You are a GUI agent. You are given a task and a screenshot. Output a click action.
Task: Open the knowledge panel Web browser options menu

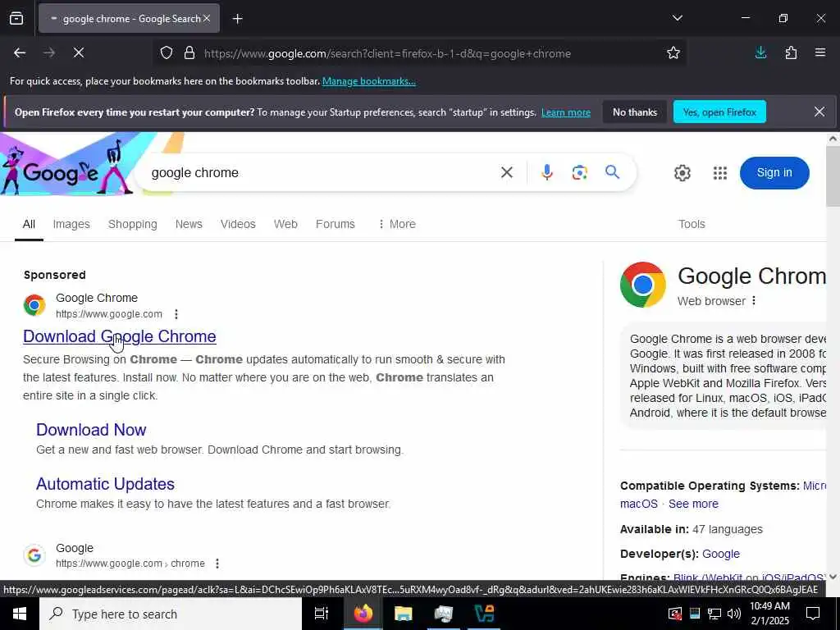[754, 300]
